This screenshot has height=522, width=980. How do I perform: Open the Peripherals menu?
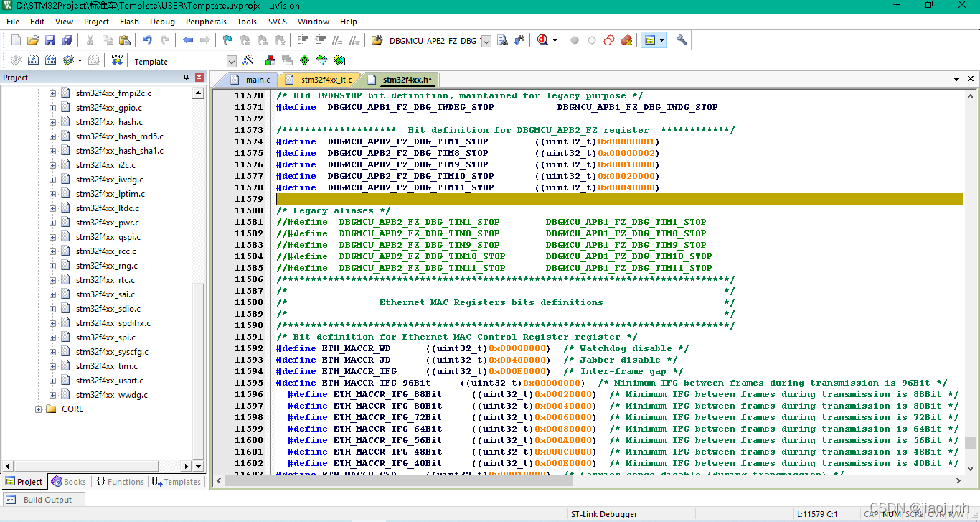pos(206,22)
